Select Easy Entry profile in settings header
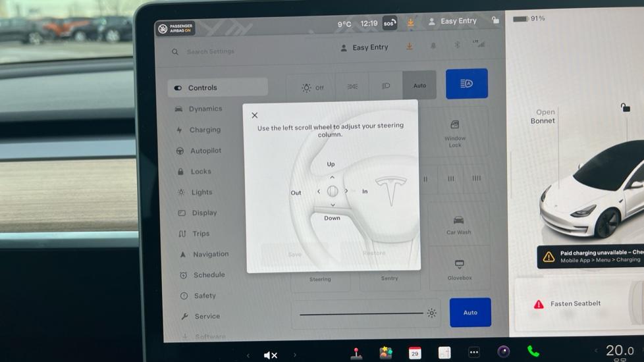 tap(365, 47)
